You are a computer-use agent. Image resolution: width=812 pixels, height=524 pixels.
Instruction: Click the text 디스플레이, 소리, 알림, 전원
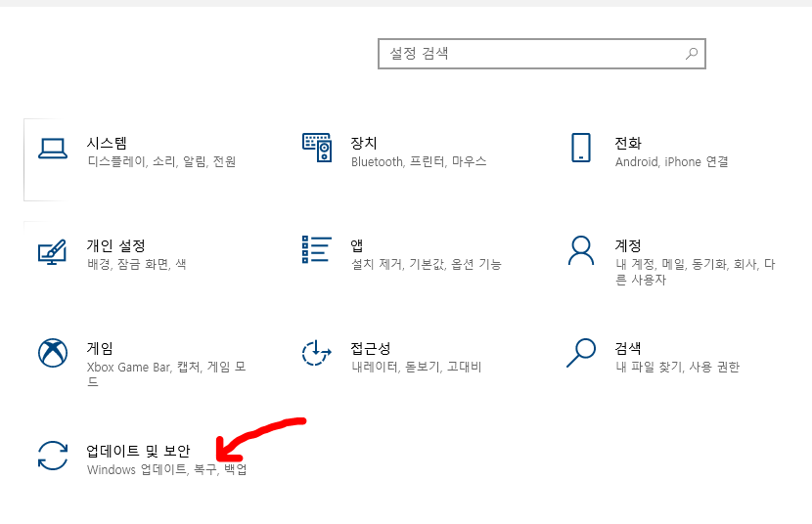click(x=161, y=162)
